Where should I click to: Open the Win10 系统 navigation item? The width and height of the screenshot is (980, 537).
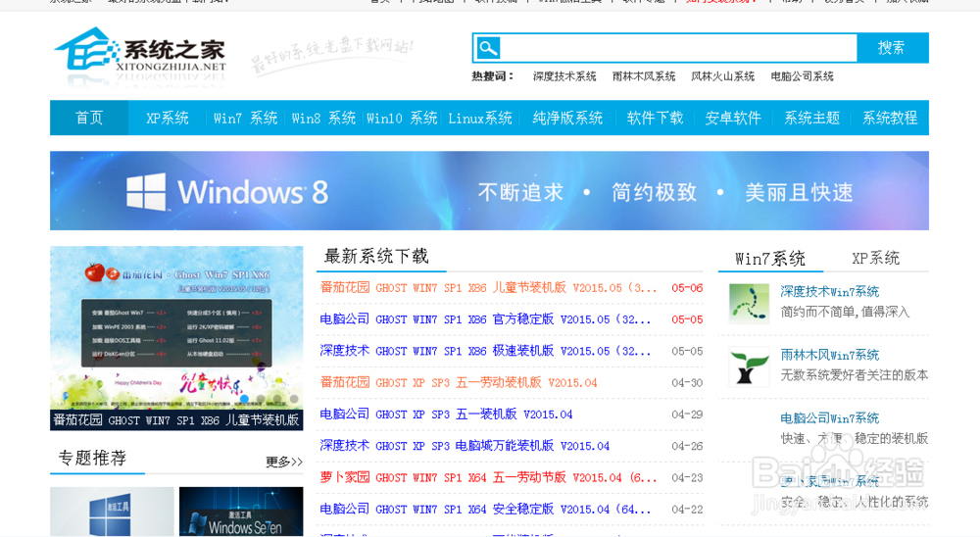pyautogui.click(x=401, y=119)
